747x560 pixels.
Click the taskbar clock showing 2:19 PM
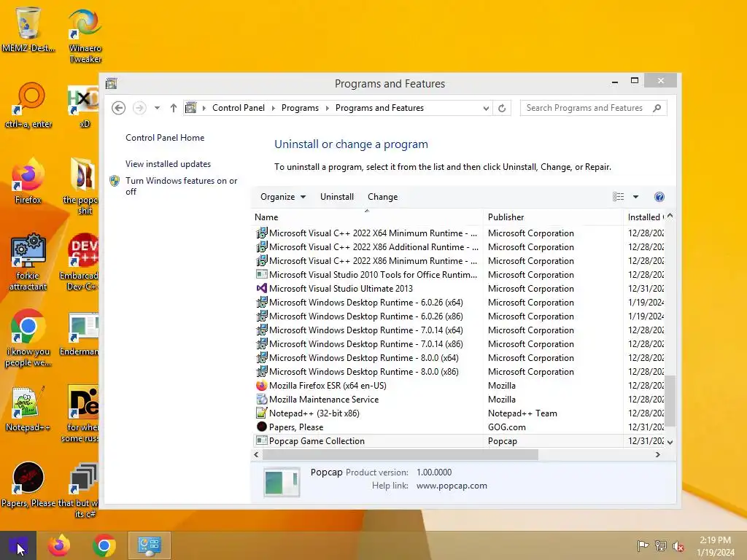pos(716,546)
